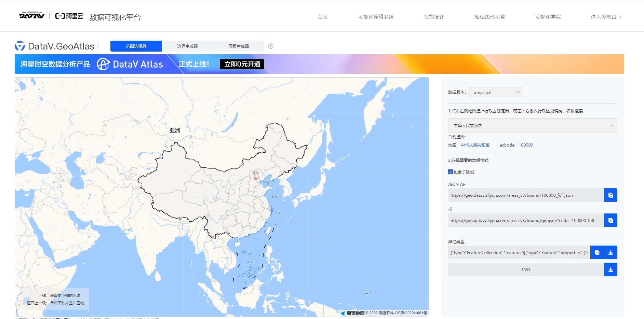Click the 南海 label on the map
The image size is (644, 319).
tap(251, 262)
